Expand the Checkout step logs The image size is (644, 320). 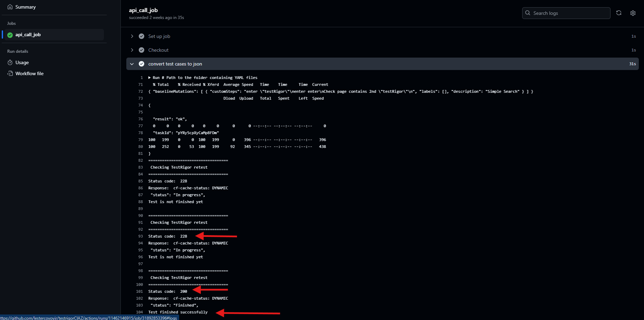pos(132,50)
